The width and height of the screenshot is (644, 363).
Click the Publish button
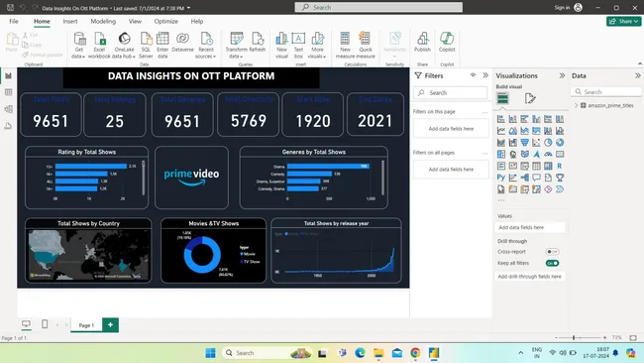(422, 43)
